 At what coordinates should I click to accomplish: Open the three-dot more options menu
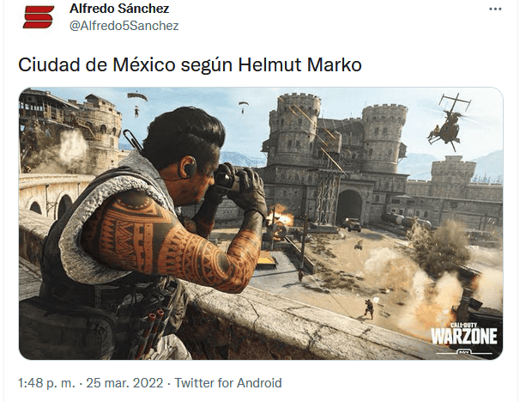pyautogui.click(x=495, y=9)
